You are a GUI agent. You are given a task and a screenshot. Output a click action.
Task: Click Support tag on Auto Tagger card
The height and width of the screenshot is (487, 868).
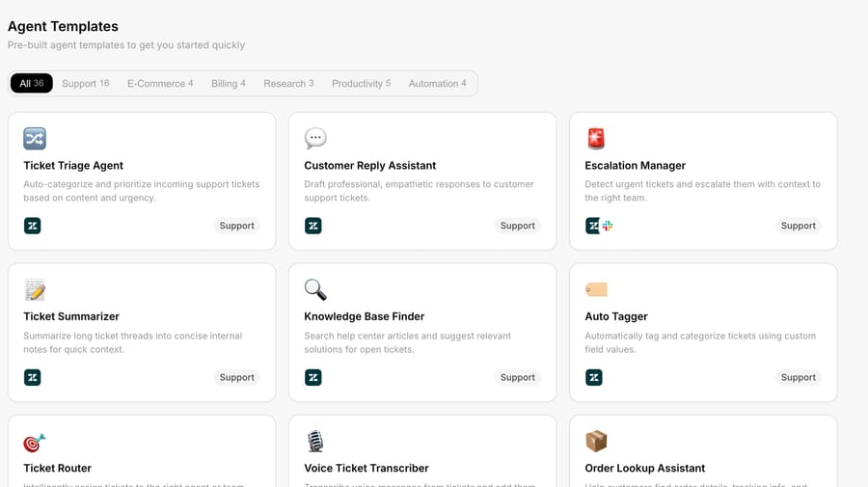(x=798, y=377)
